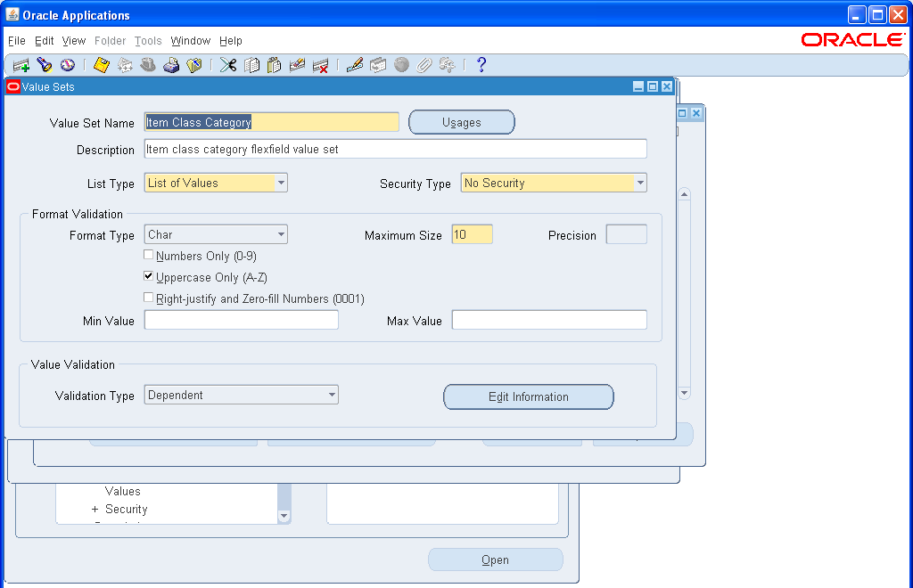The image size is (913, 588).
Task: Disable the Uppercase Only (A-Z) checkbox
Action: pos(148,276)
